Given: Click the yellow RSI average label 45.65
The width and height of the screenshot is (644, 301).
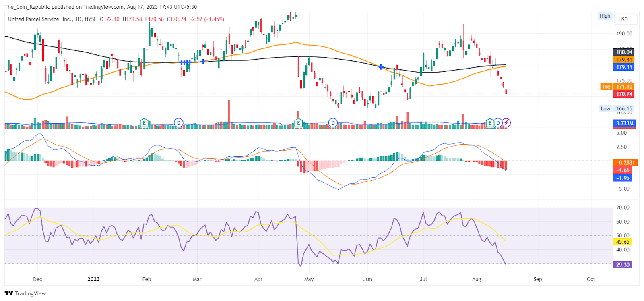Looking at the screenshot, I should coord(623,242).
